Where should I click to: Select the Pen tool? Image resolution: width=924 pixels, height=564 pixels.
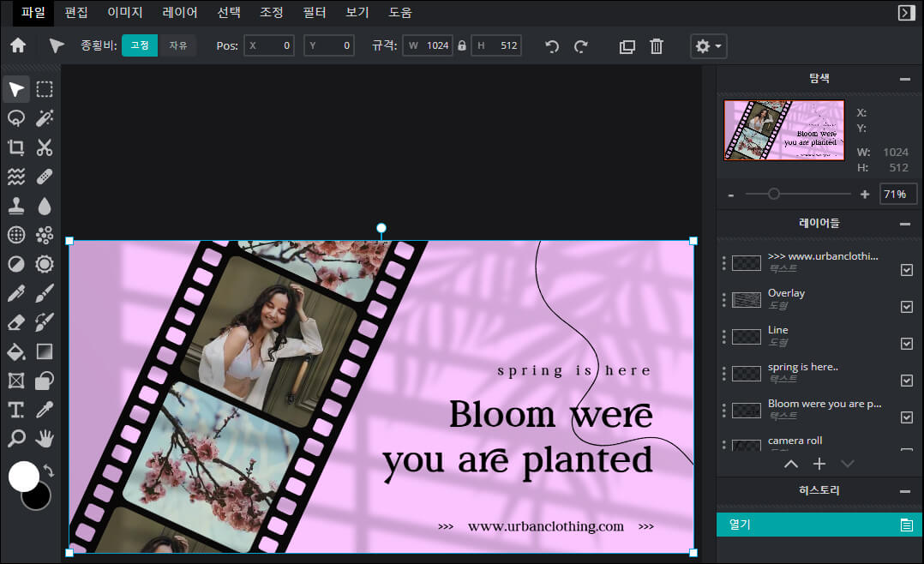pos(16,293)
